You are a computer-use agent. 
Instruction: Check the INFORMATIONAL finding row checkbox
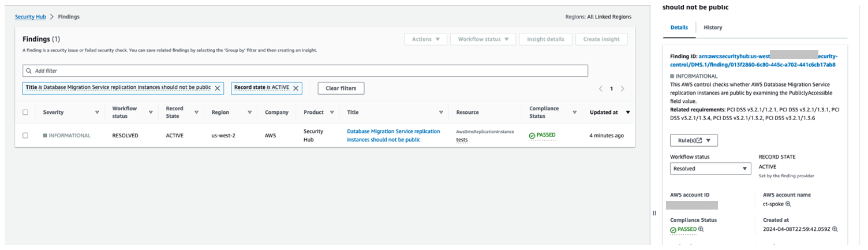click(25, 136)
